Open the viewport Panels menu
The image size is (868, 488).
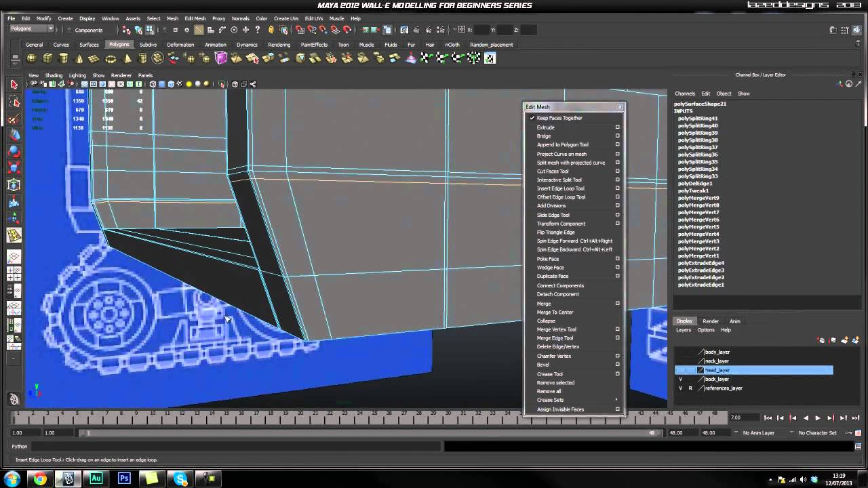pos(145,75)
